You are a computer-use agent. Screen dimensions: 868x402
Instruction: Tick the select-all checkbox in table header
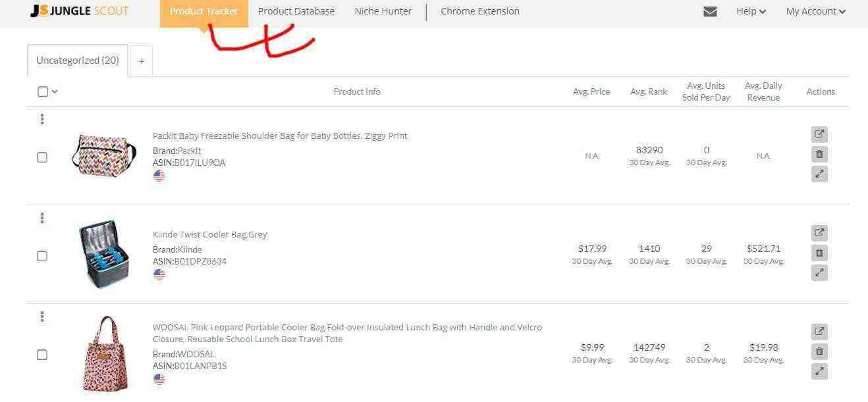[43, 91]
